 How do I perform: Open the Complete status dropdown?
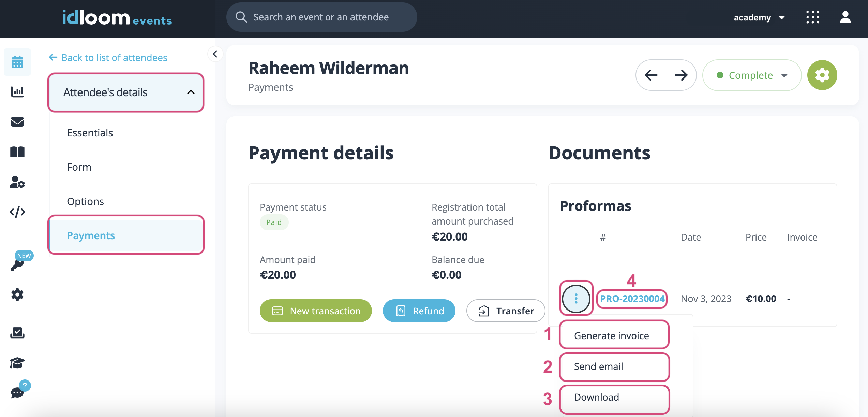point(751,75)
